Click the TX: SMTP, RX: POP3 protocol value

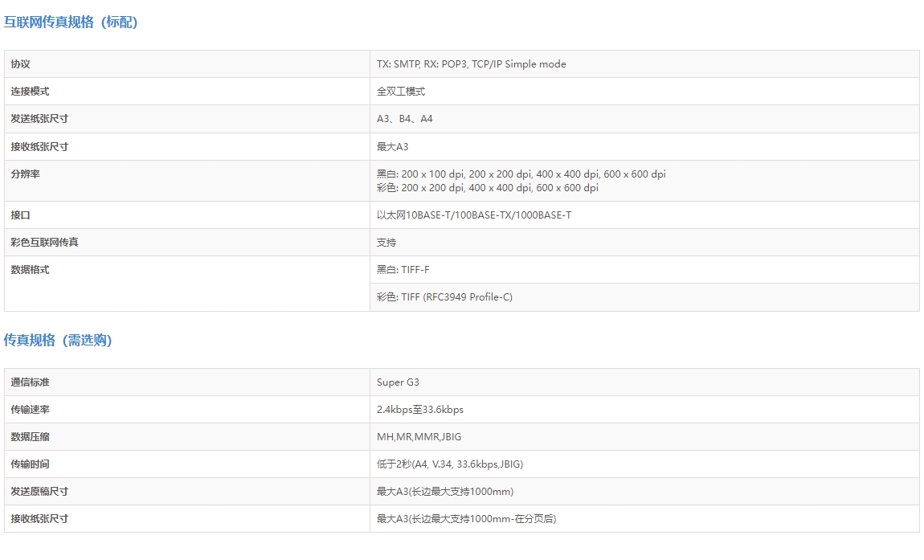[x=471, y=64]
